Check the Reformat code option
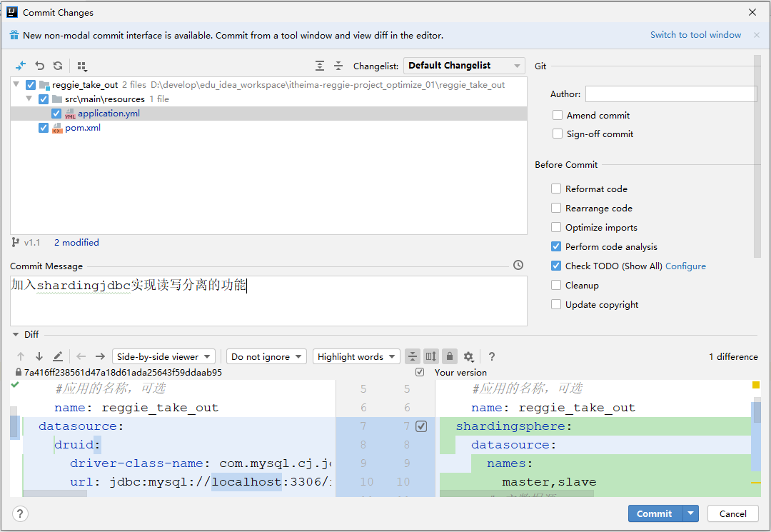771x532 pixels. [556, 189]
